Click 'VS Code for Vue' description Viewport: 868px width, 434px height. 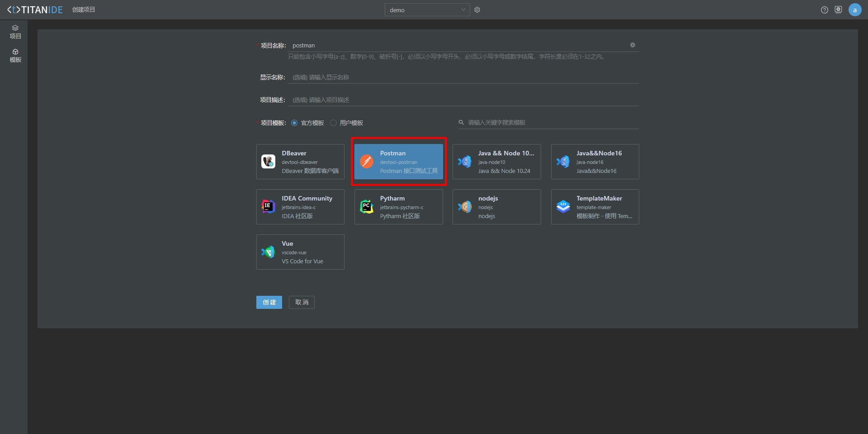point(302,261)
